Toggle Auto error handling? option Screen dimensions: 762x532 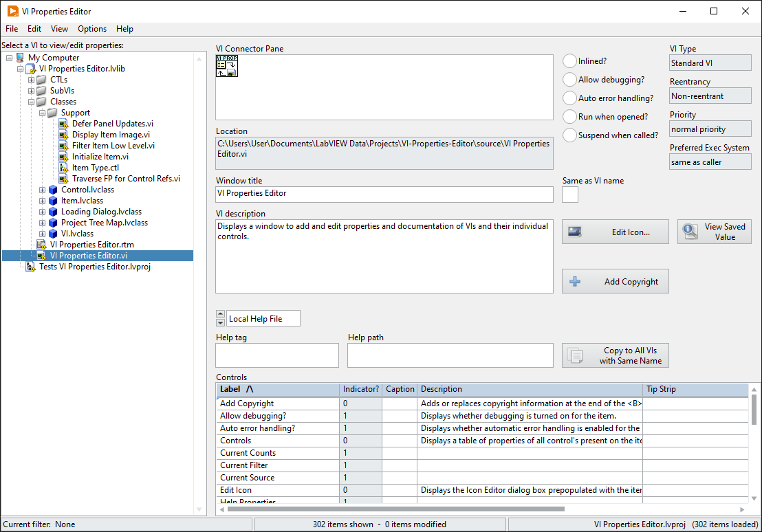pyautogui.click(x=569, y=98)
